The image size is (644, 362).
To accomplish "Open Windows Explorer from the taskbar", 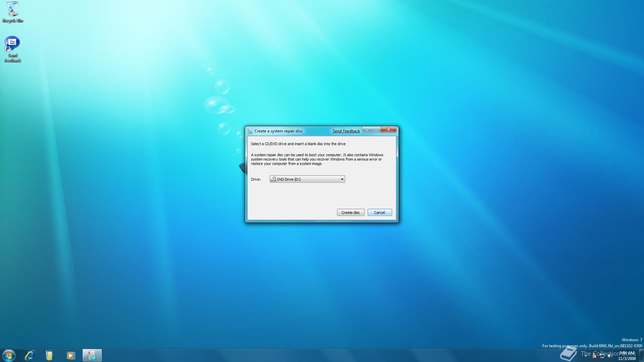I will point(49,355).
